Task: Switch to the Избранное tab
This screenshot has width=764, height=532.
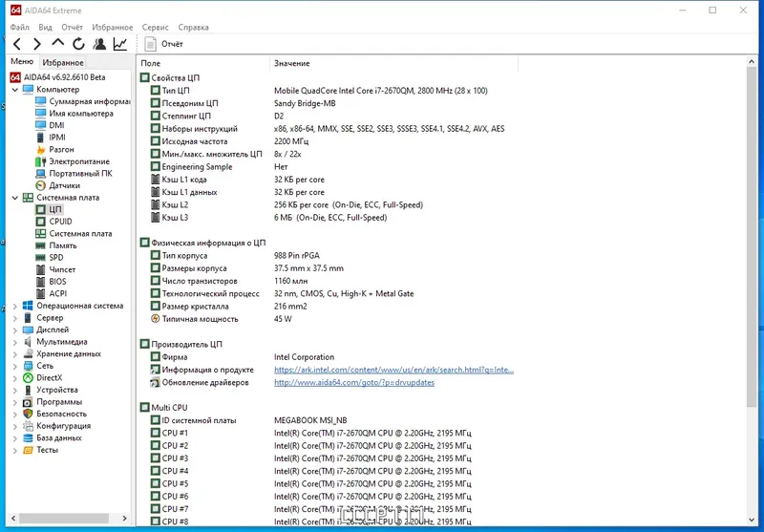Action: [62, 62]
